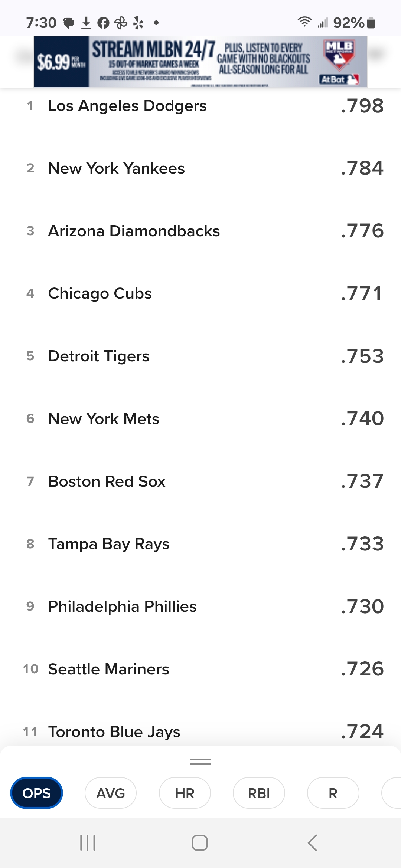
Task: Expand the bottom sheet drag handle
Action: (200, 762)
